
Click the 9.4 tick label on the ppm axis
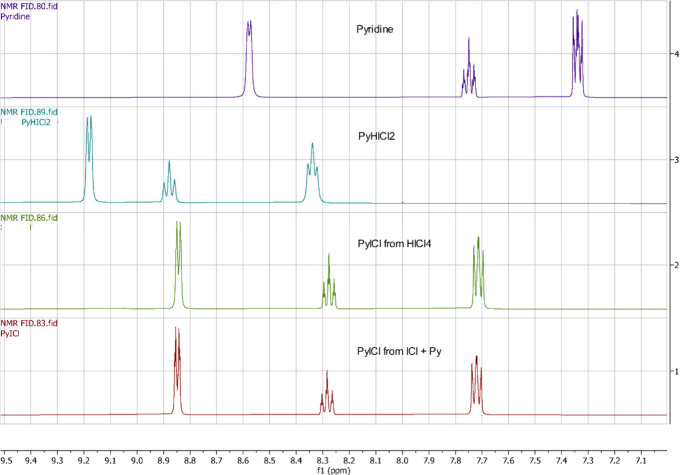(x=31, y=460)
